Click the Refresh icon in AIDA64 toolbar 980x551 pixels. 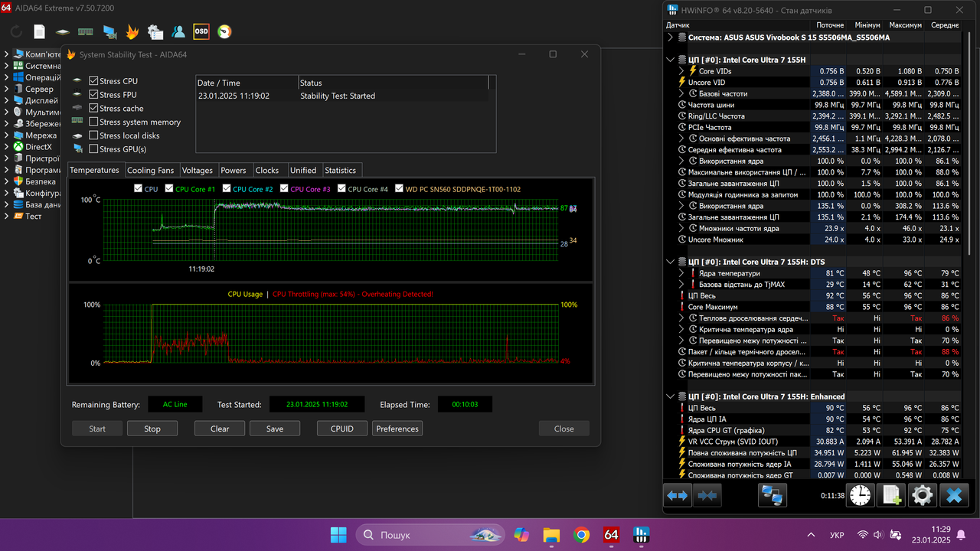coord(17,31)
